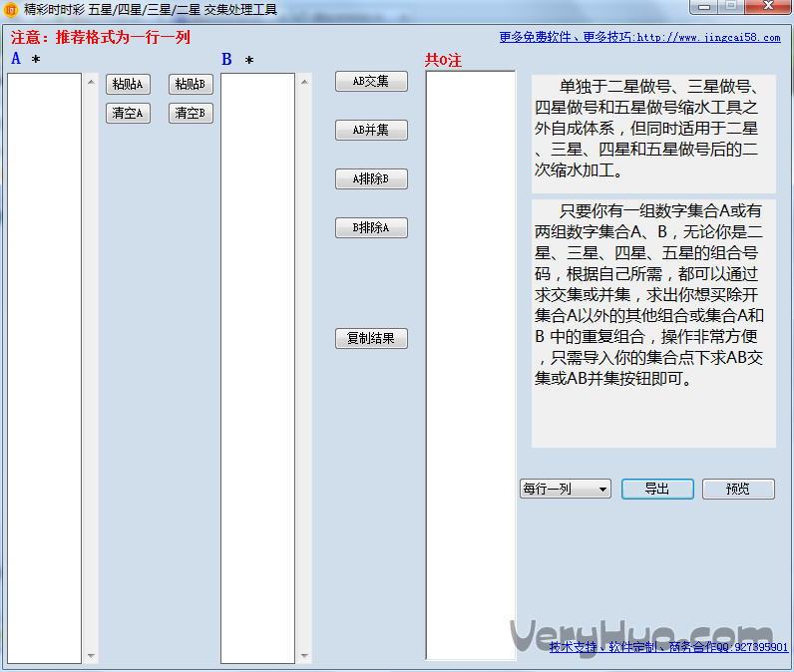Screen dimensions: 794x672
Task: Click the blue B label
Action: pos(226,59)
